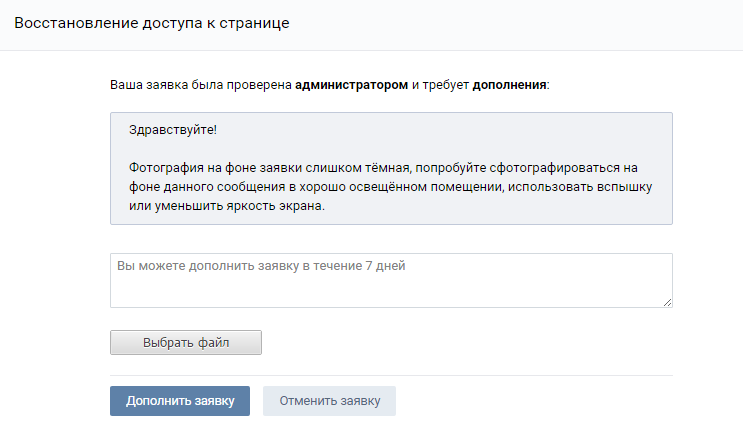Click the 'Здравствуйте!' greeting text

click(173, 131)
